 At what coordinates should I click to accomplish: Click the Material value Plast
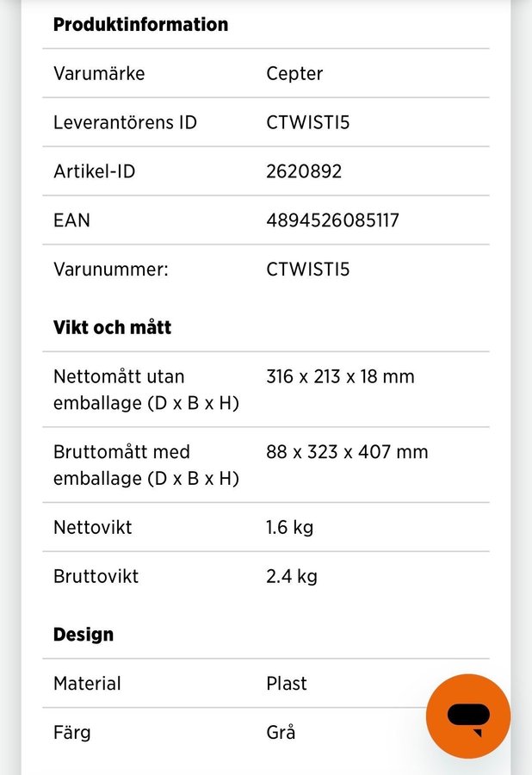[x=287, y=684]
